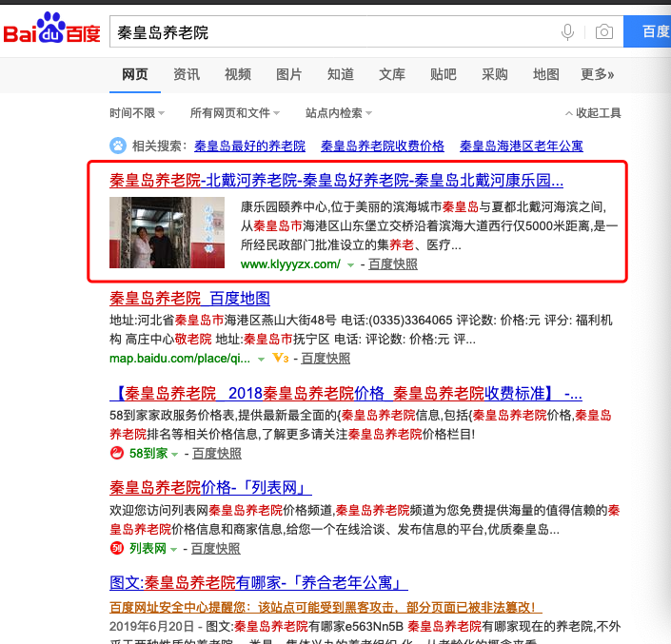Open 百度快照 for klyyyzx.com result
This screenshot has width=671, height=644.
pyautogui.click(x=393, y=264)
